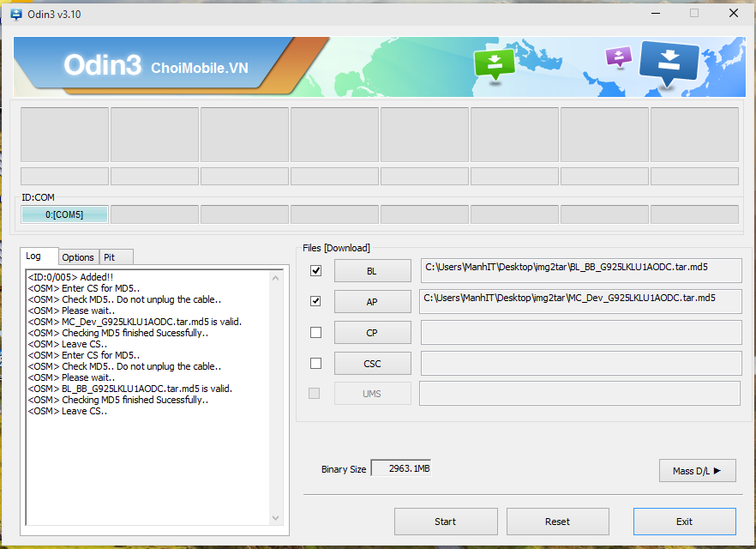Uncheck the BL file checkbox
Image resolution: width=756 pixels, height=549 pixels.
click(315, 271)
